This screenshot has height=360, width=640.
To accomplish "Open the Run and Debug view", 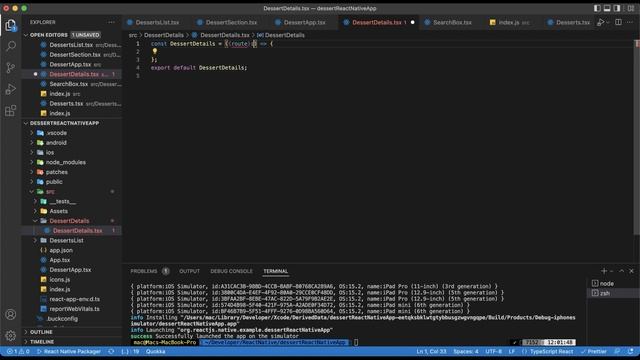I will pos(11,89).
